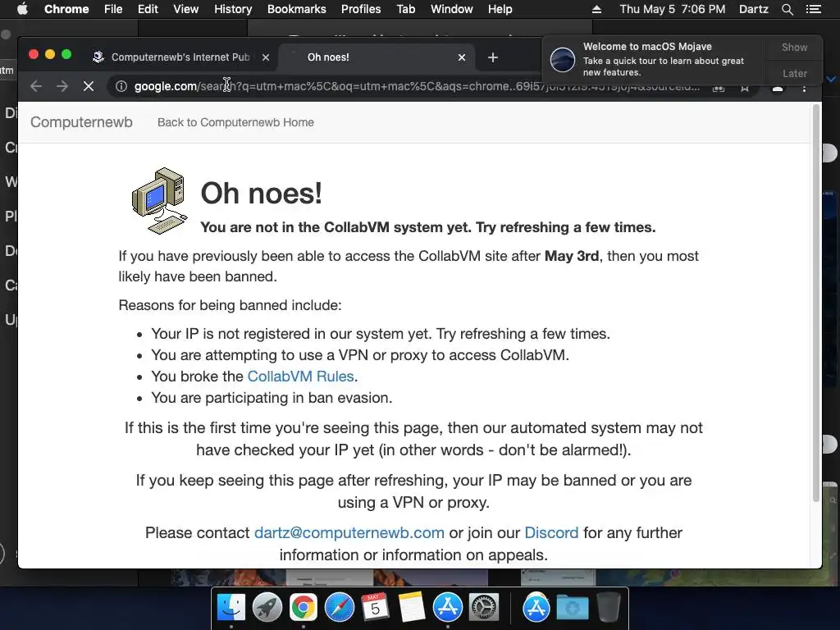This screenshot has height=630, width=840.
Task: Open Notification Center list icon
Action: point(813,9)
